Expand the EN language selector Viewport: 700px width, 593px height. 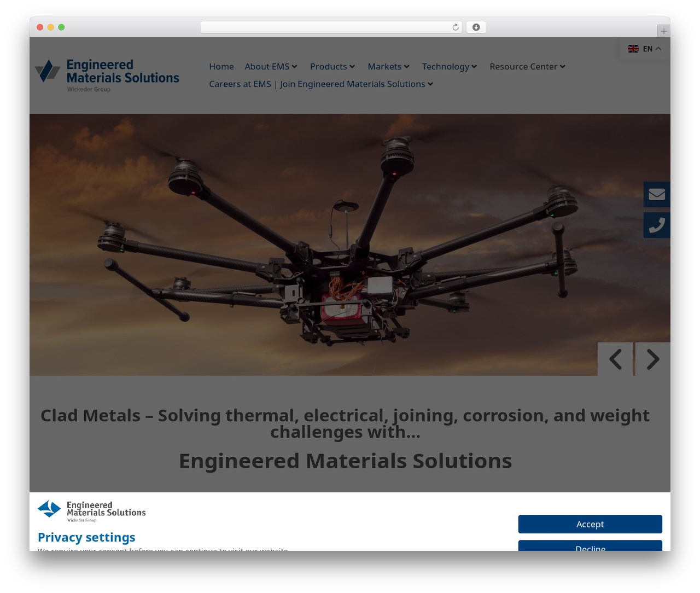645,49
